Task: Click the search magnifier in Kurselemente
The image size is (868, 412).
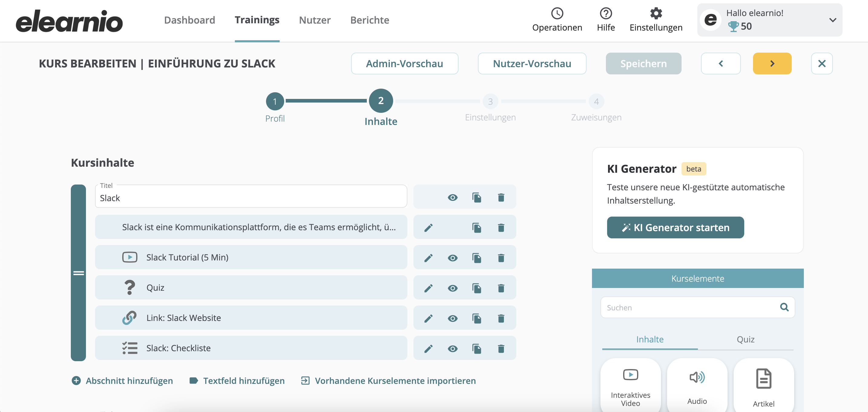Action: (784, 307)
